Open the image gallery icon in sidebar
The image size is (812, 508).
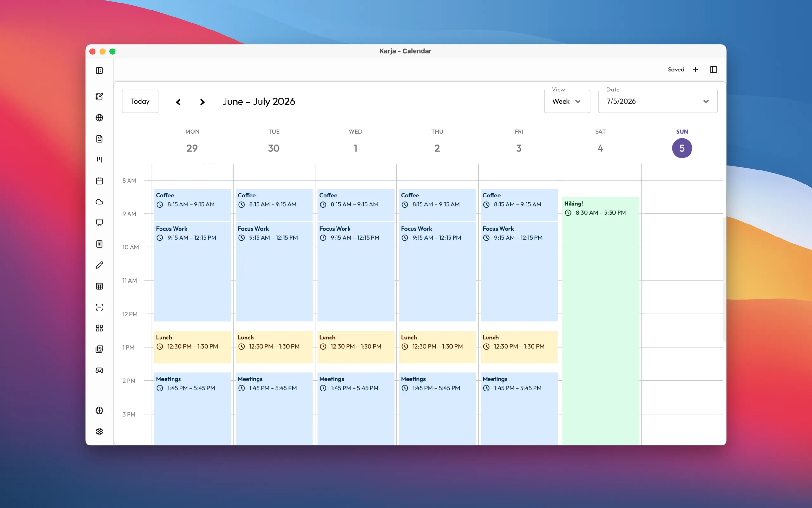pyautogui.click(x=99, y=349)
